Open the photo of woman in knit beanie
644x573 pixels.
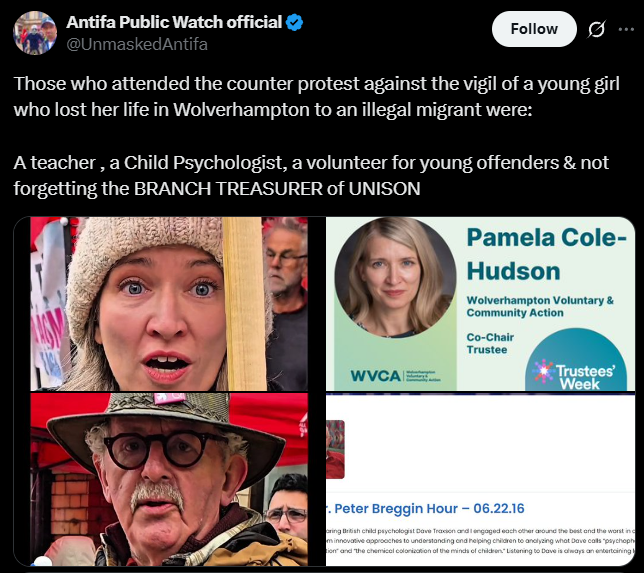[169, 304]
